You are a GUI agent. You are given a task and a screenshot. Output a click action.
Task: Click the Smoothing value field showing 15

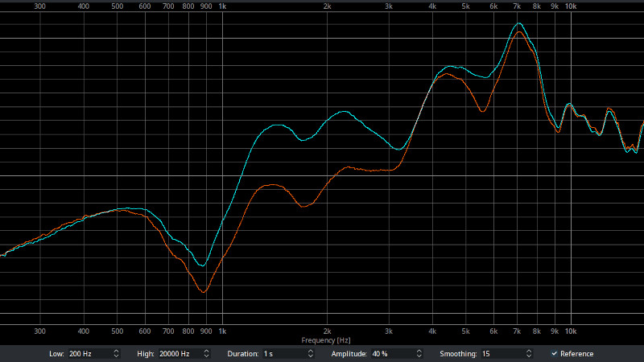coord(501,354)
